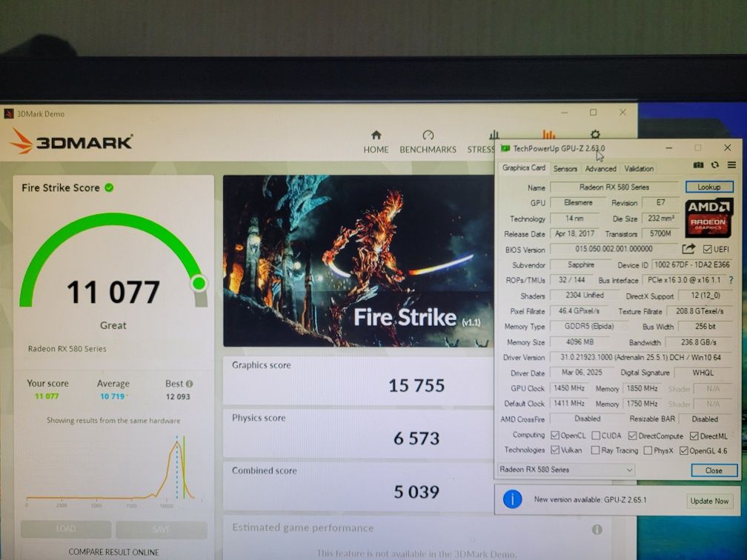Click the Physics score value 6 573

[416, 438]
